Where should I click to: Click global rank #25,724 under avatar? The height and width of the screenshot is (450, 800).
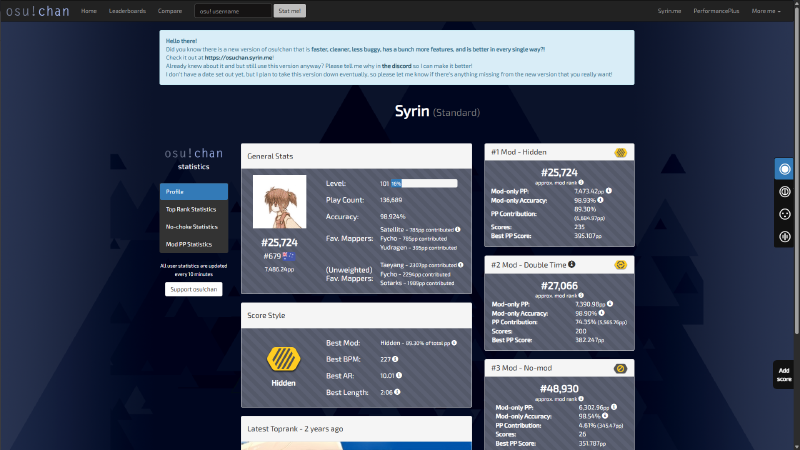[x=279, y=242]
